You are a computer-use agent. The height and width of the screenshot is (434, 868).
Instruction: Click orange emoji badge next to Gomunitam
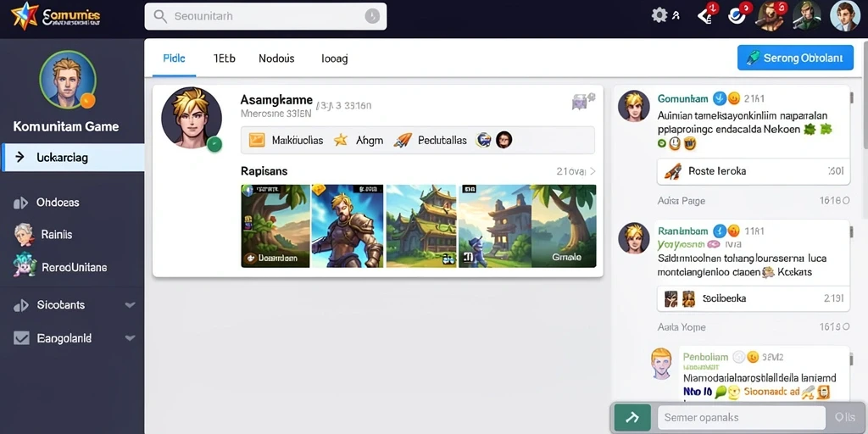(733, 98)
